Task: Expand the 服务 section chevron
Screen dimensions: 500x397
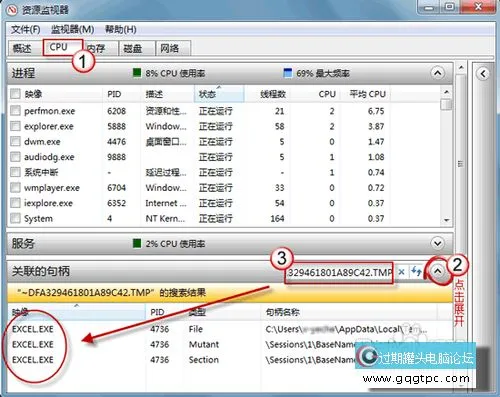Action: 438,243
